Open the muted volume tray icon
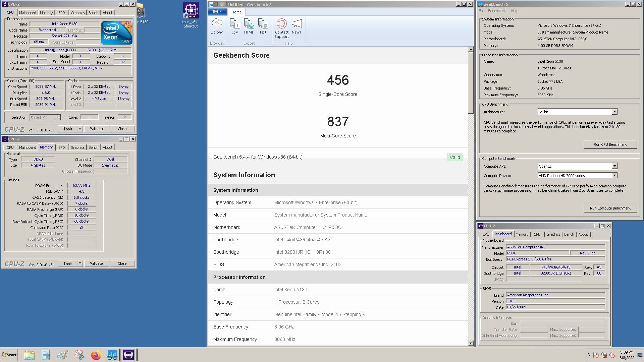This screenshot has height=362, width=644. [612, 355]
